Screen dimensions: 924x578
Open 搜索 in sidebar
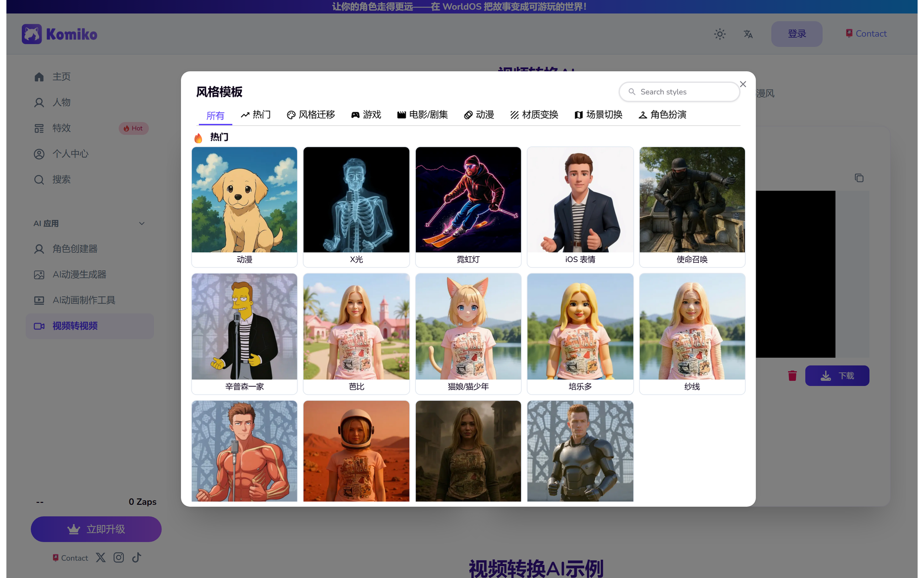click(90, 179)
